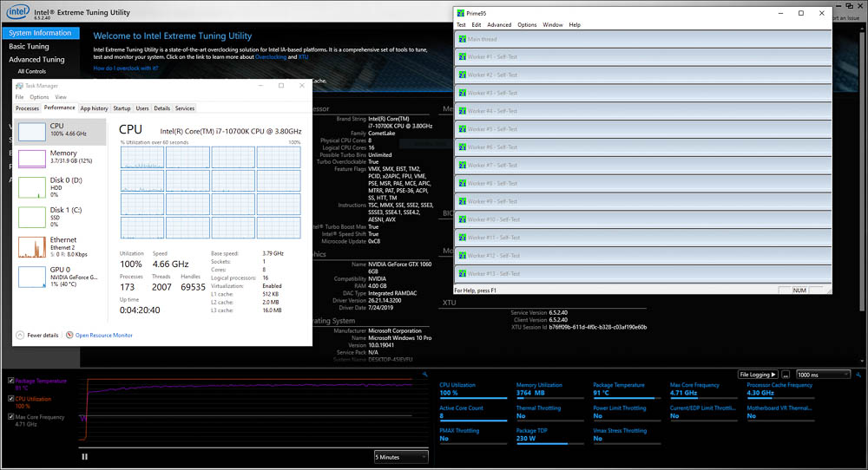Uncheck CPU Utilization graph checkbox
The image size is (868, 470).
click(x=11, y=399)
